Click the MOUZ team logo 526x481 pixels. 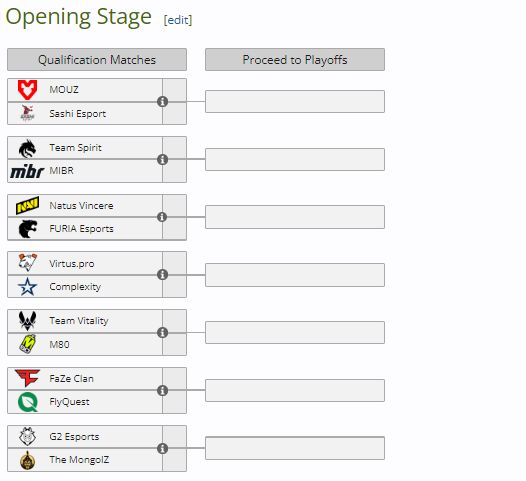(27, 90)
